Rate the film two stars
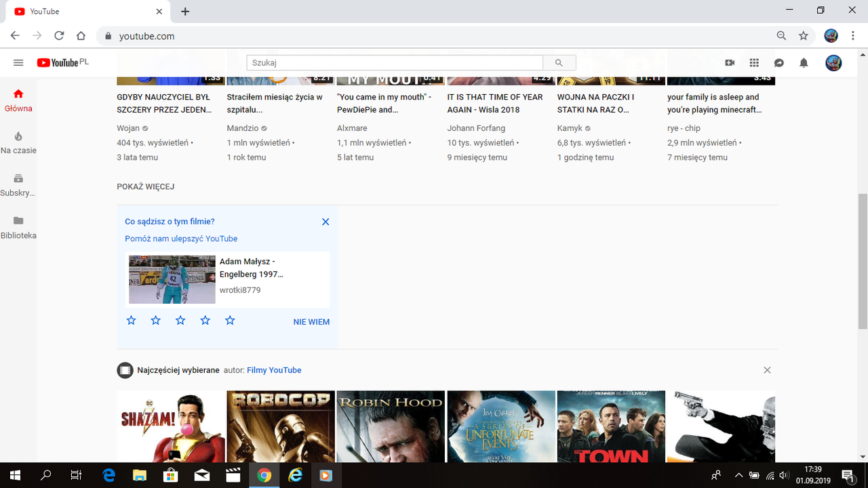The width and height of the screenshot is (868, 488). pyautogui.click(x=156, y=321)
